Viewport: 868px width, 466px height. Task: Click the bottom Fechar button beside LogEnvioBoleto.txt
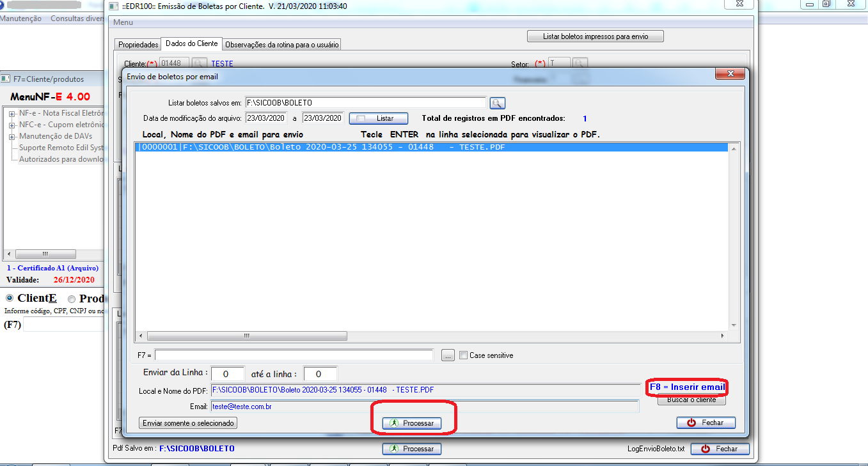pyautogui.click(x=720, y=449)
